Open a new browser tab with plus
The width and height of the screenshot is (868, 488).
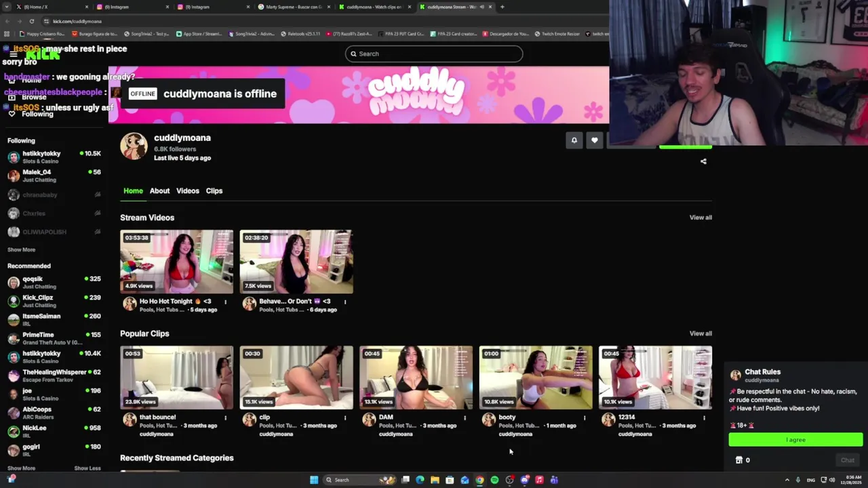point(502,7)
